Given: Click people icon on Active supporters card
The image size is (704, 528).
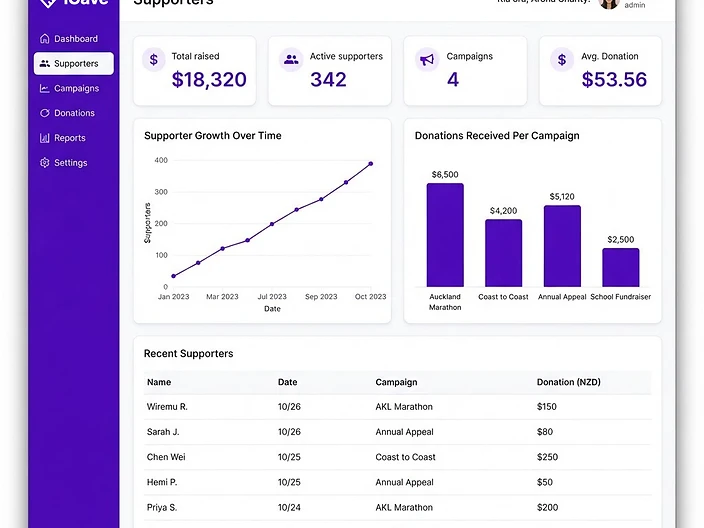Looking at the screenshot, I should tap(291, 59).
